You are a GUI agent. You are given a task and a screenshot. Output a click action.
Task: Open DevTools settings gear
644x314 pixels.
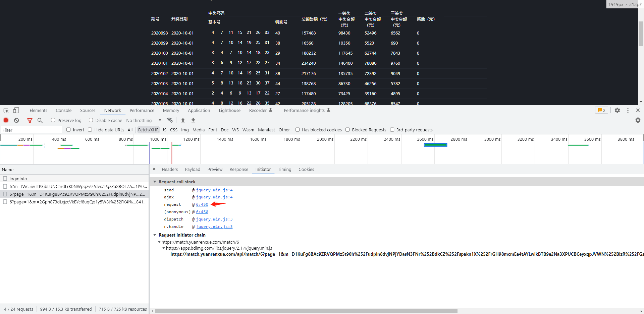click(617, 110)
